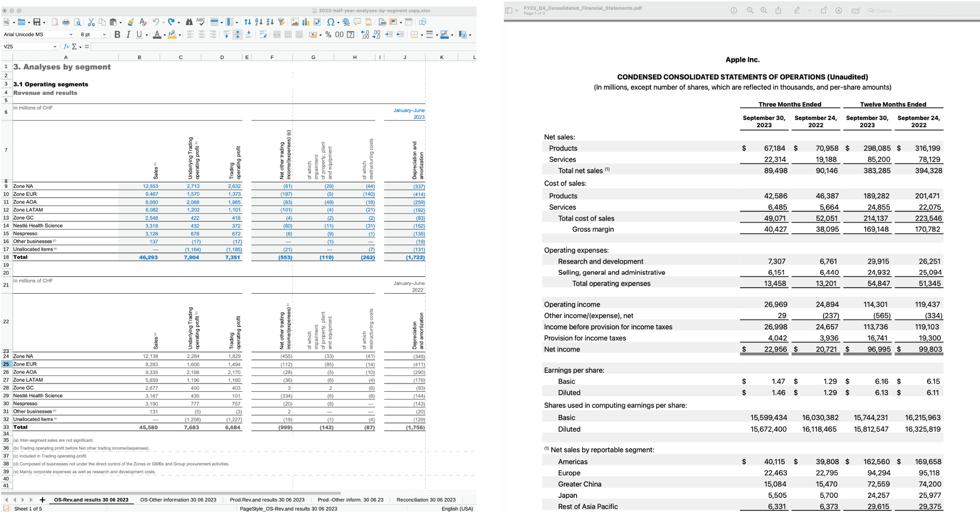Switch to Reconciliation 30 06 2023 sheet tab
980x516 pixels.
(426, 500)
